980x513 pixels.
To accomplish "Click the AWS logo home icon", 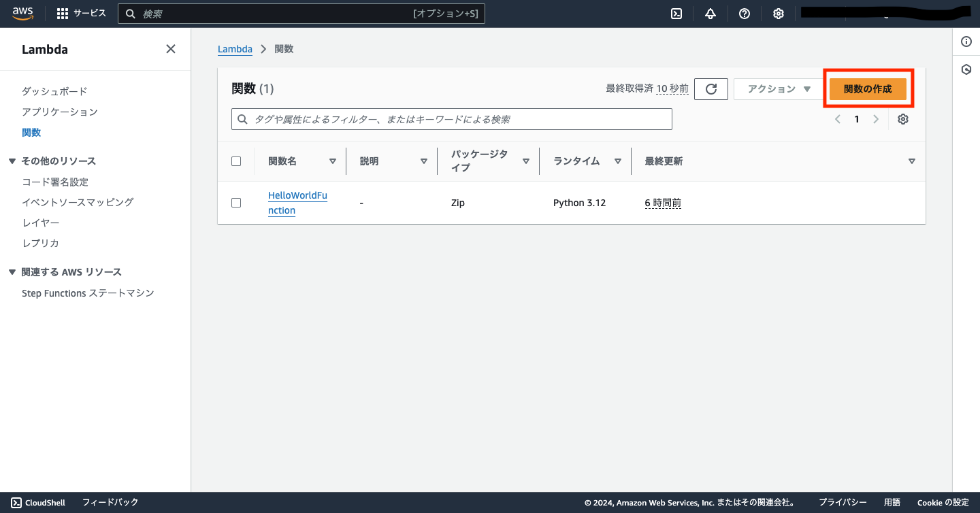I will (22, 13).
